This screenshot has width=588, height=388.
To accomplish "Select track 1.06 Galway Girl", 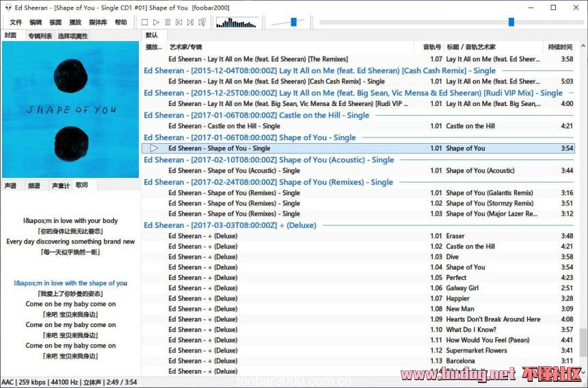I will coord(358,288).
